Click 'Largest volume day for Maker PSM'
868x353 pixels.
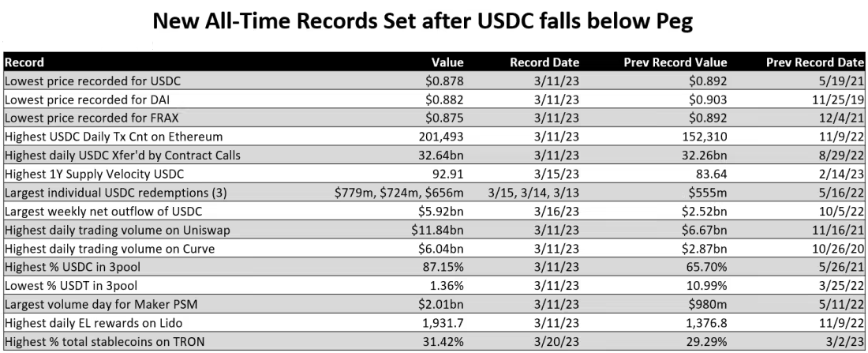point(101,304)
